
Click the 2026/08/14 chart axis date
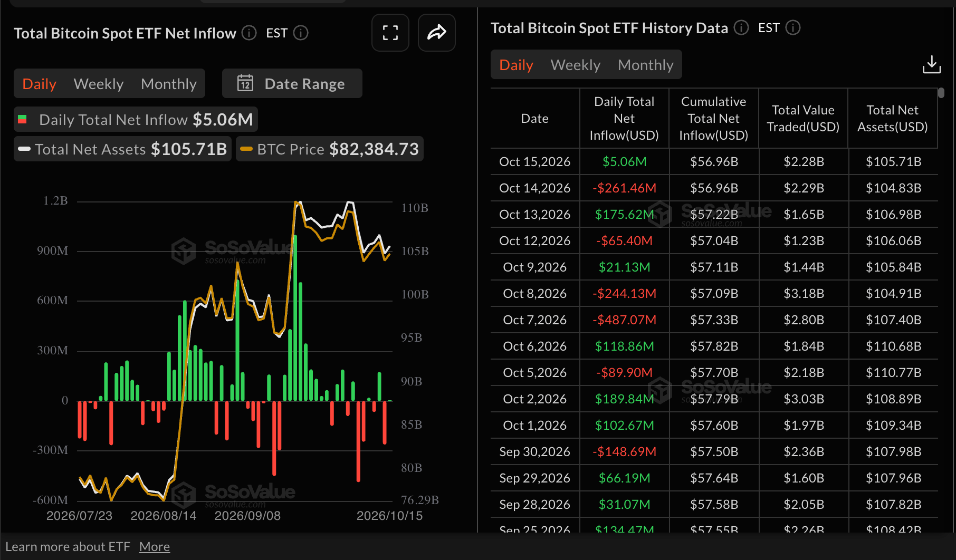click(x=163, y=515)
